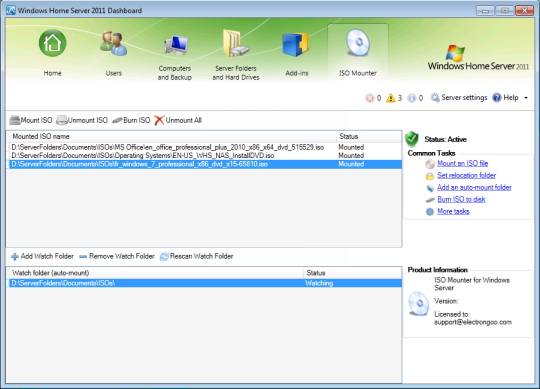Open Computers and Backup icon
540x389 pixels.
click(x=176, y=45)
